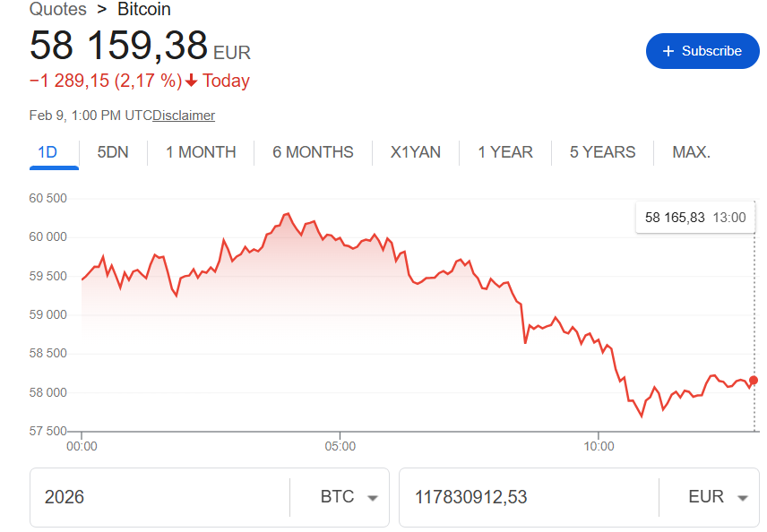767x532 pixels.
Task: Select the 5 YEARS tab
Action: coord(602,152)
